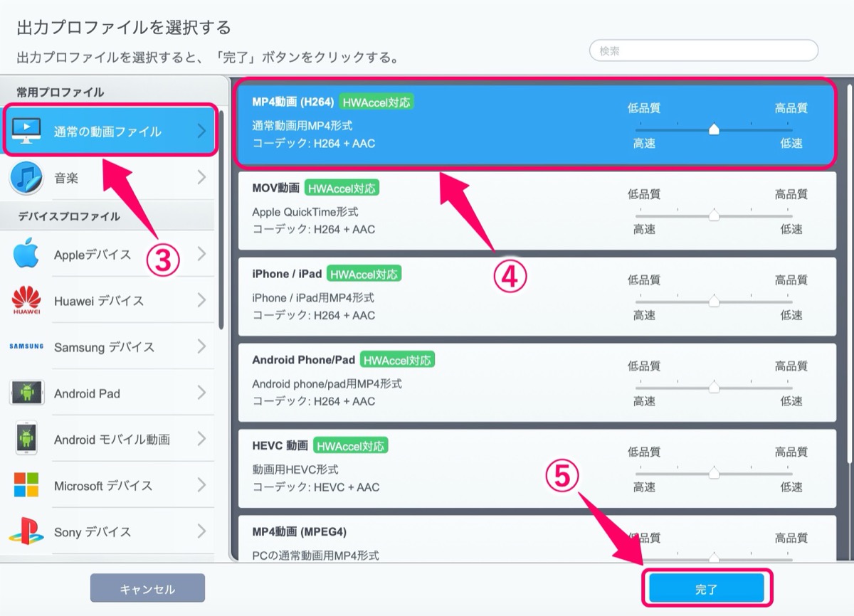854x616 pixels.
Task: Click the コーデック: HEVC + AAC text
Action: (316, 487)
